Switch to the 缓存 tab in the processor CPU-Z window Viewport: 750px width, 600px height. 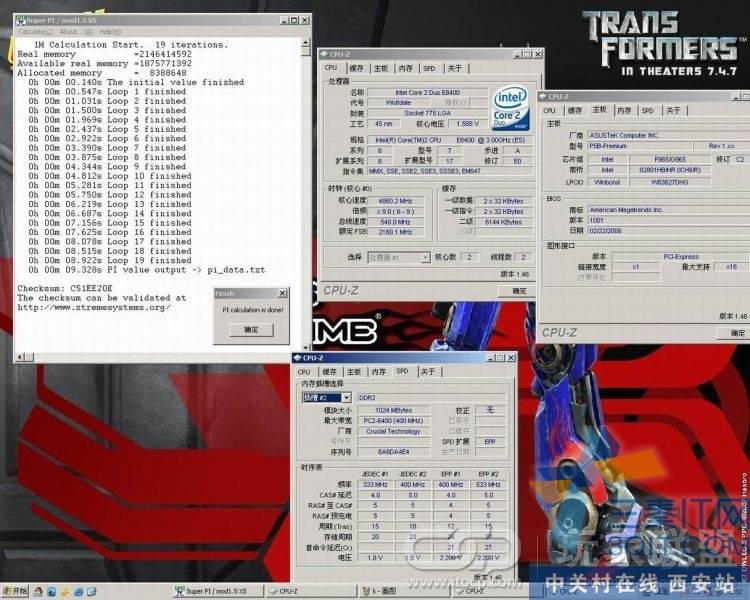tap(356, 68)
